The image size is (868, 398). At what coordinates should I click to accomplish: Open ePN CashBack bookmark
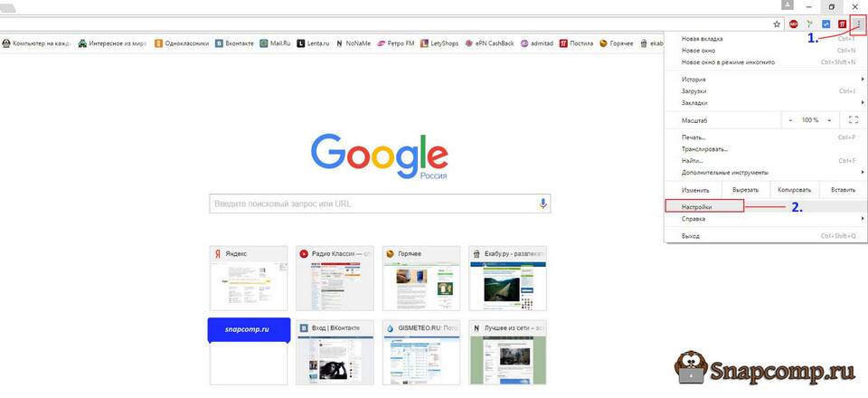[x=489, y=43]
